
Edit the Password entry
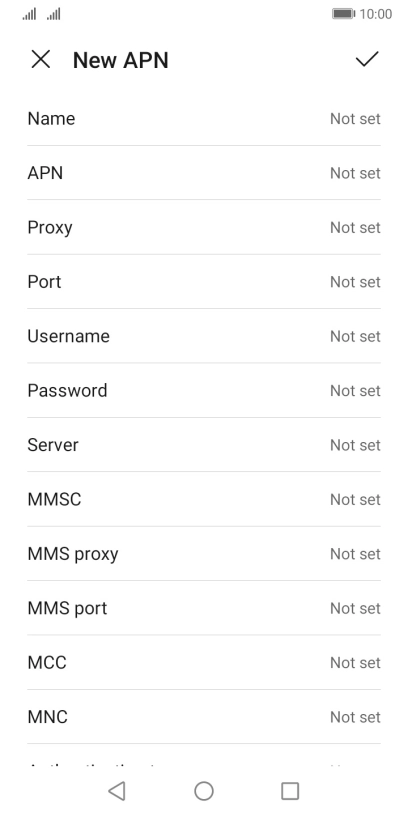click(204, 390)
